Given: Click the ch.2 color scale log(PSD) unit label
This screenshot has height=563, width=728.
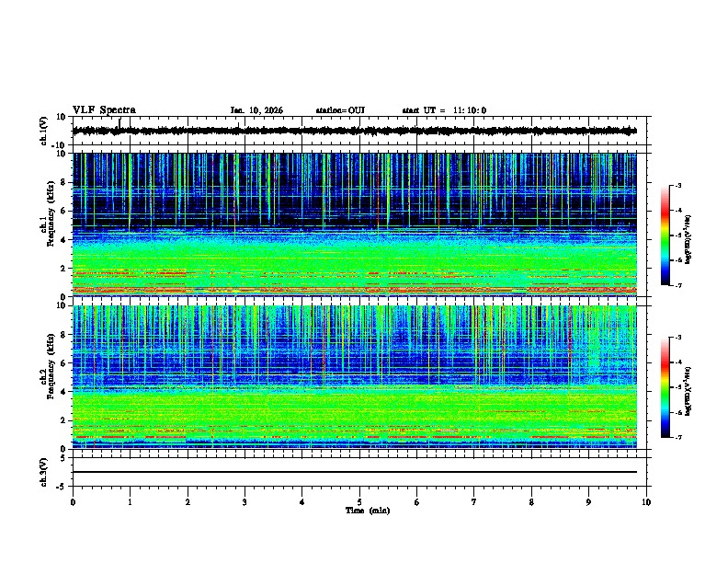Looking at the screenshot, I should (688, 391).
